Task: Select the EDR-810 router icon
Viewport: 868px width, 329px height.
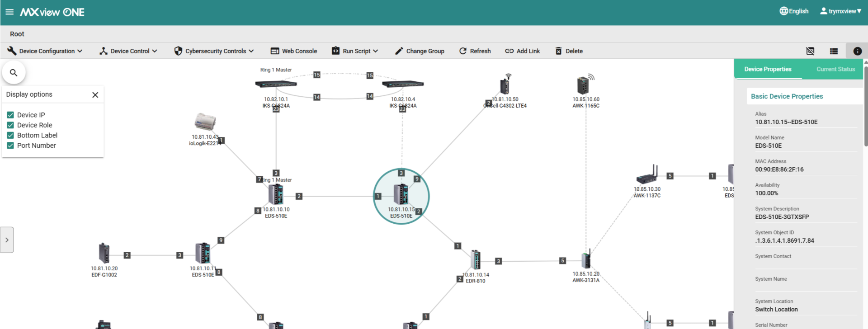Action: tap(476, 260)
